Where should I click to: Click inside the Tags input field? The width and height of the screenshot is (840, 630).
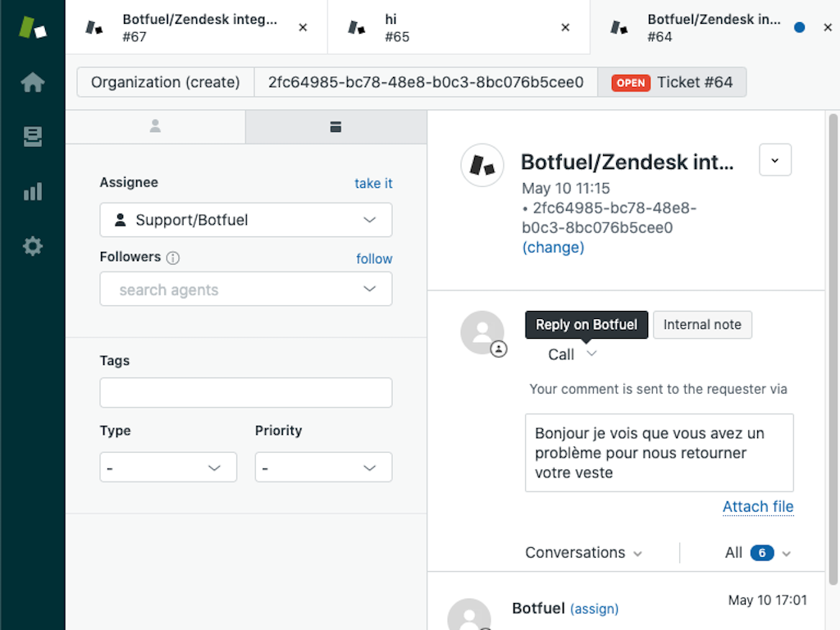246,393
